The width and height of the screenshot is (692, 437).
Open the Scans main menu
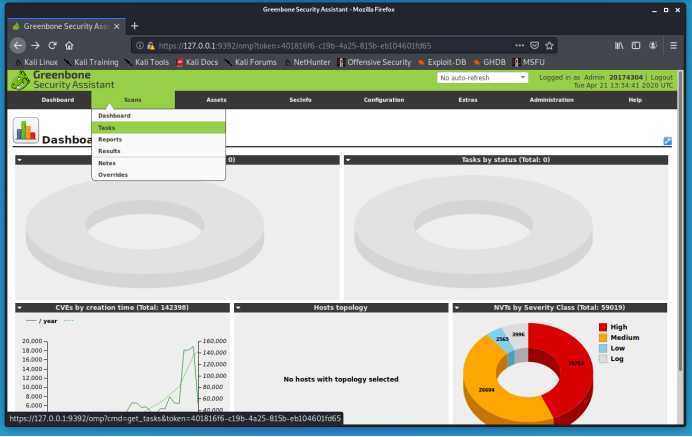133,100
